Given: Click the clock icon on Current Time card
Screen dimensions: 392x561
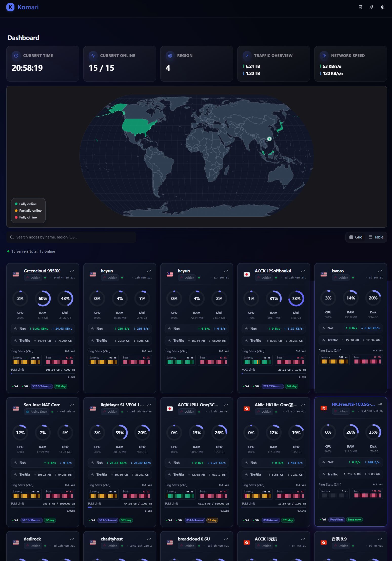Looking at the screenshot, I should [x=16, y=55].
